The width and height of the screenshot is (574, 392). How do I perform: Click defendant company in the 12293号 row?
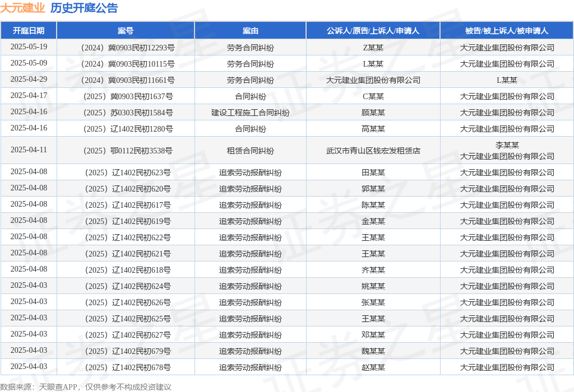507,48
